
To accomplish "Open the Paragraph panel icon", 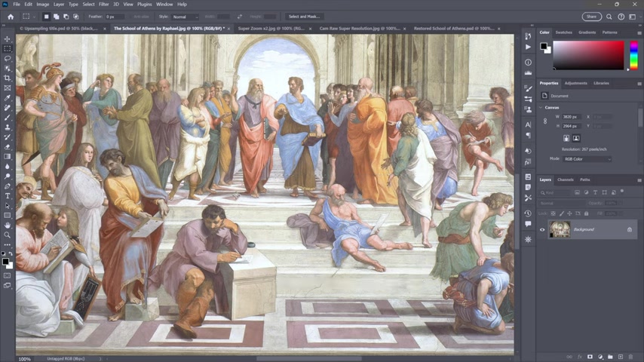I will pos(528,135).
